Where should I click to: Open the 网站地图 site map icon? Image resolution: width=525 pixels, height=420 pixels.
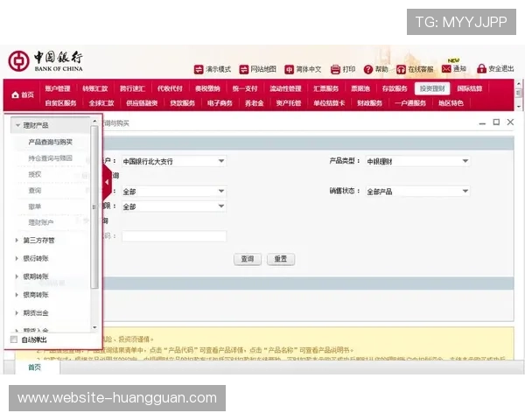244,69
